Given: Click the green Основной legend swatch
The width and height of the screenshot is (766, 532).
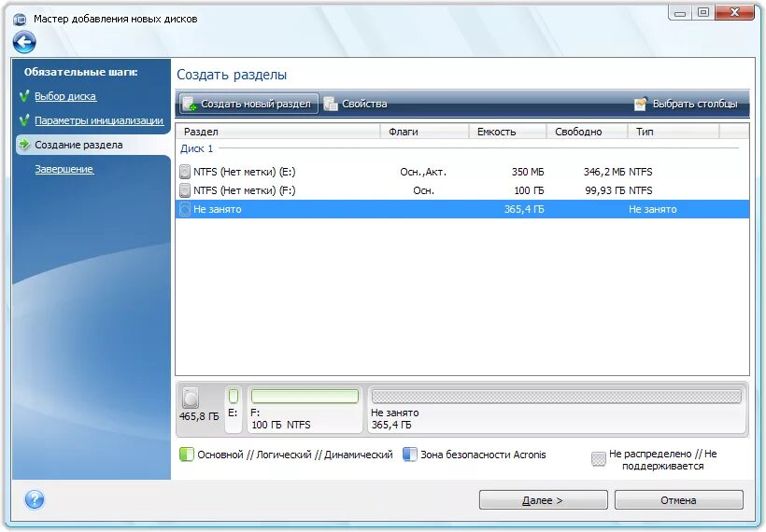Looking at the screenshot, I should (187, 455).
